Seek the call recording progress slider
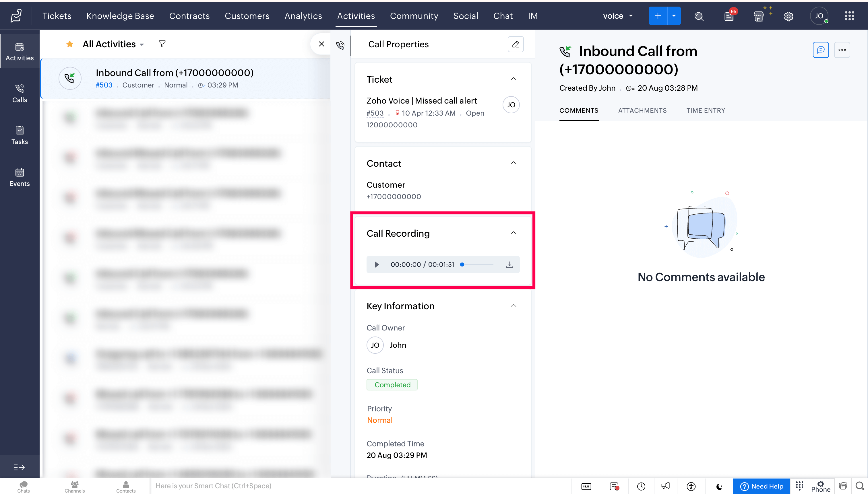Screen dimensions: 868x494 tap(477, 264)
